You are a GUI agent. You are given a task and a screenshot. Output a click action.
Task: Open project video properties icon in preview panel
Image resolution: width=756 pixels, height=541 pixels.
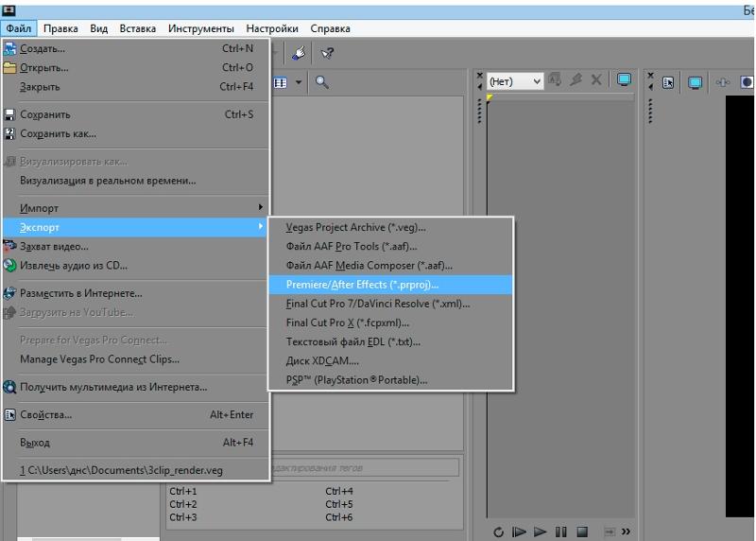[668, 82]
